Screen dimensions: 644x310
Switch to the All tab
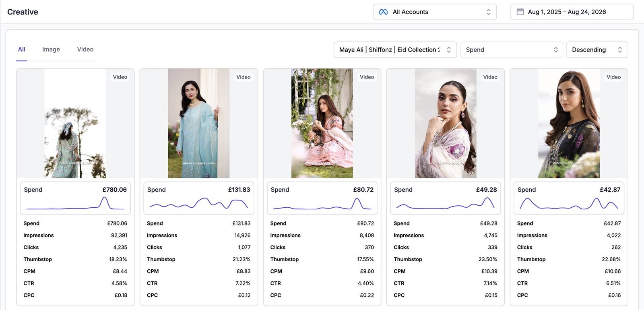pos(22,50)
